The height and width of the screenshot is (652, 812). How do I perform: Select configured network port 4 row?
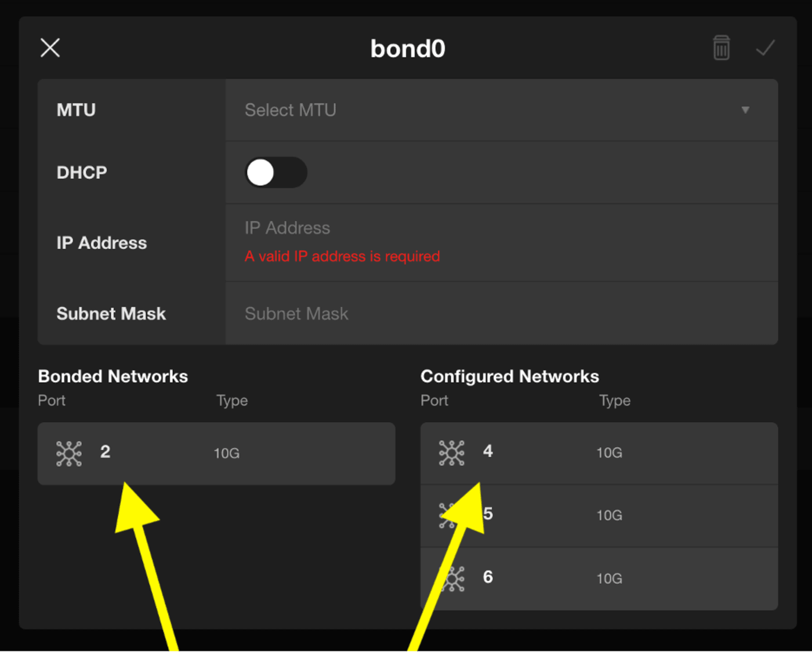tap(599, 453)
